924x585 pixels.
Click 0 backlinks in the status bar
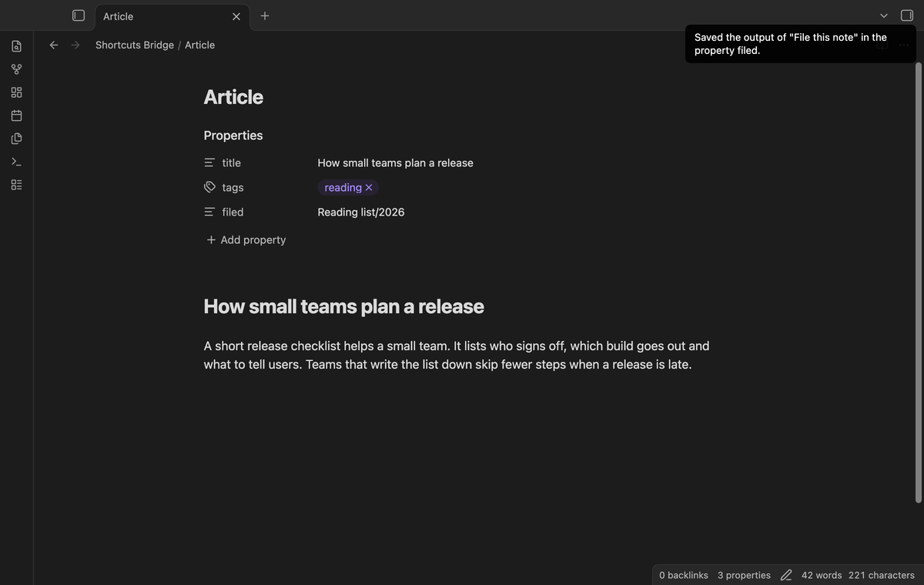coord(684,575)
